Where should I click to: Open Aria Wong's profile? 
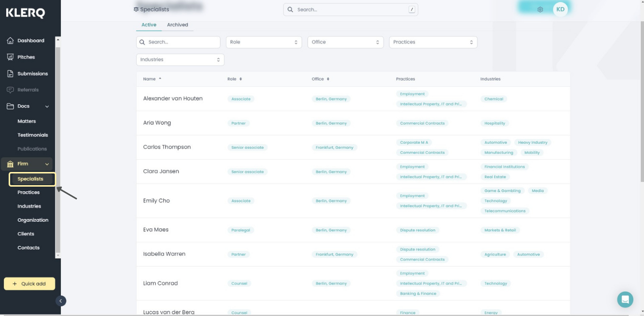(157, 123)
